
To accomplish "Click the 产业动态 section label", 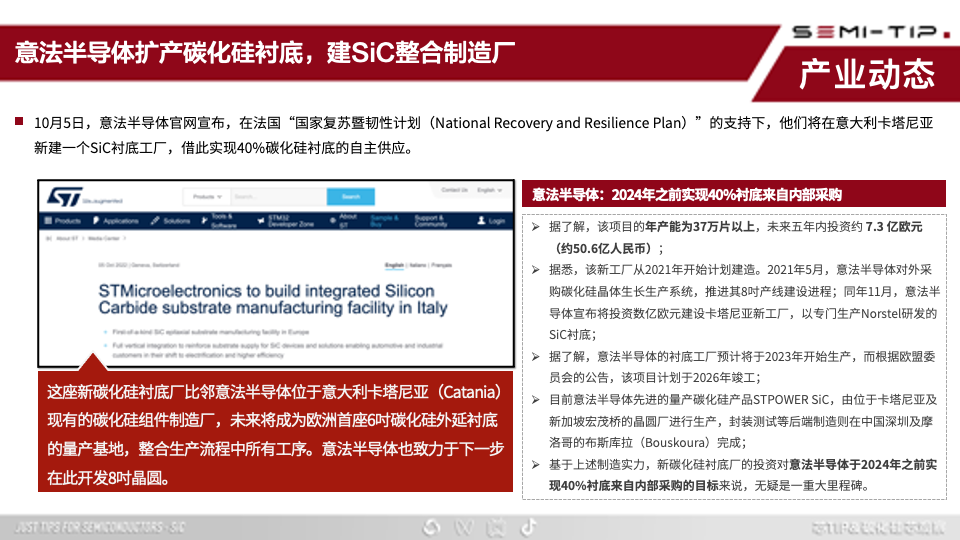I will (x=867, y=75).
